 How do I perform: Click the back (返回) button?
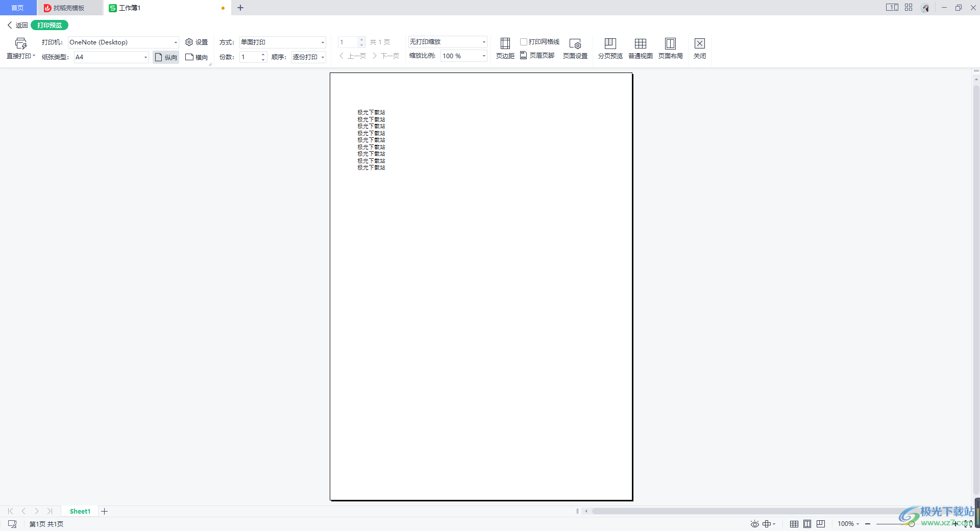coord(18,25)
